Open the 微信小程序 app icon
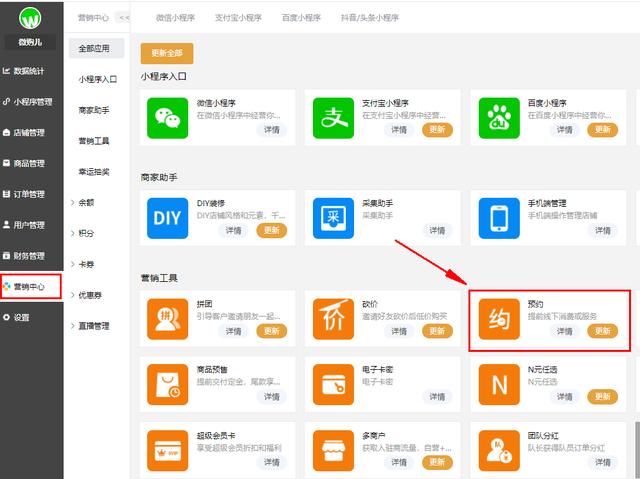Image resolution: width=640 pixels, height=479 pixels. point(167,118)
